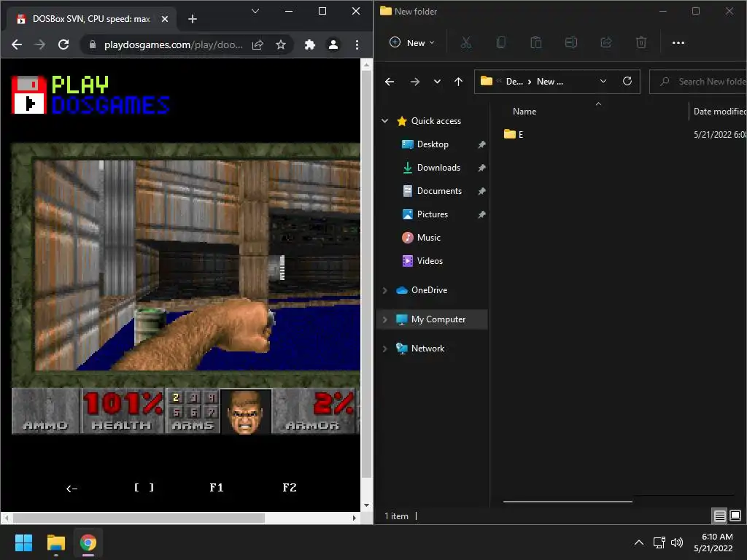Click the Rename icon in Explorer toolbar
This screenshot has height=560, width=747.
(570, 43)
